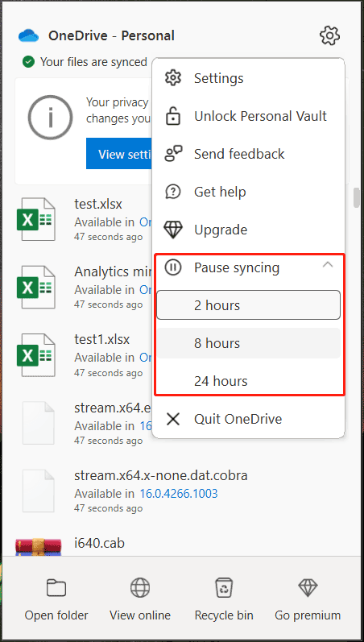This screenshot has width=364, height=642.
Task: Pause syncing for 8 hours
Action: tap(249, 343)
